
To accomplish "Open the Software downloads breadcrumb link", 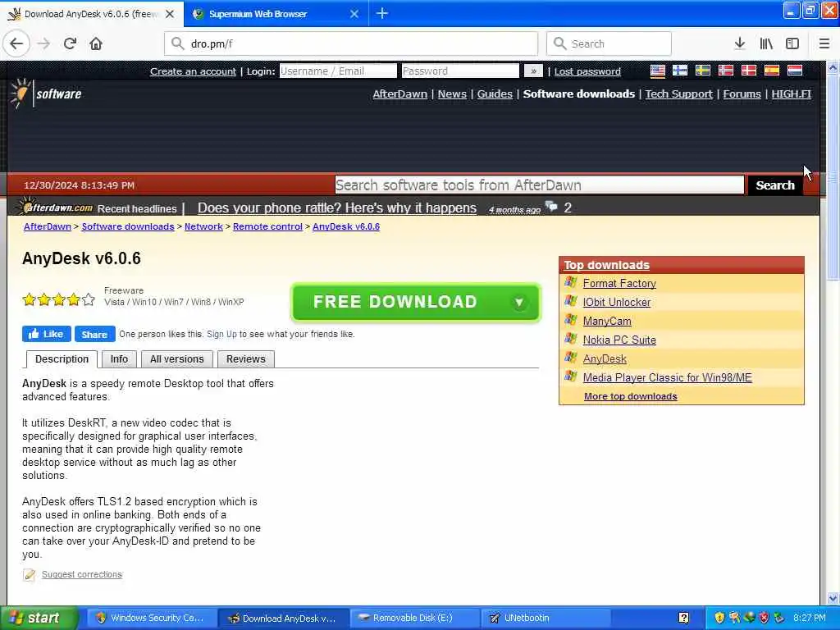I will click(128, 226).
